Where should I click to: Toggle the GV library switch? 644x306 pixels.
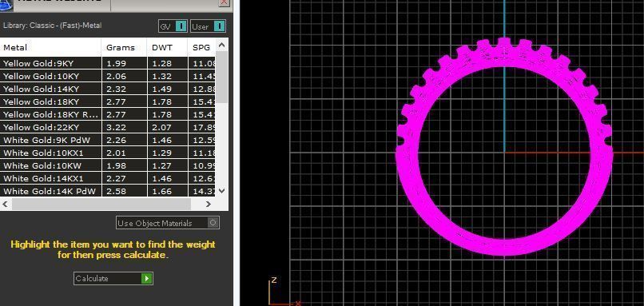coord(173,26)
